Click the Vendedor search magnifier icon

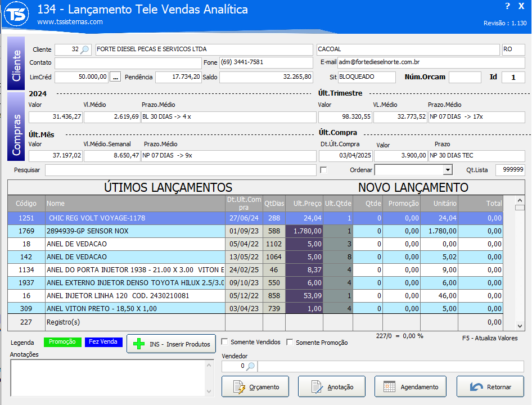[251, 366]
